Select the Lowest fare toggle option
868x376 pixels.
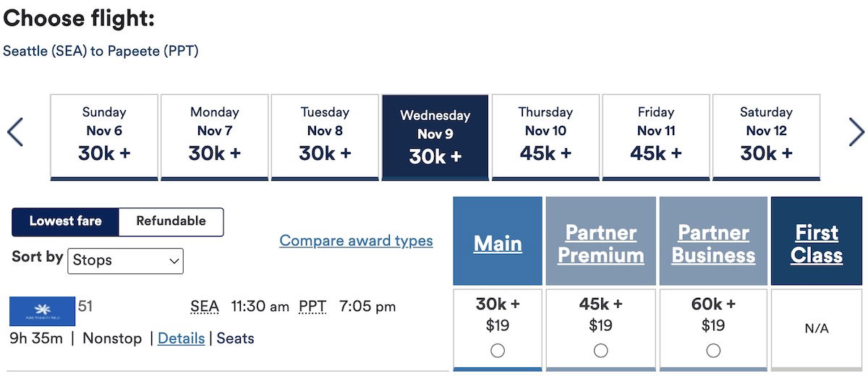click(65, 222)
